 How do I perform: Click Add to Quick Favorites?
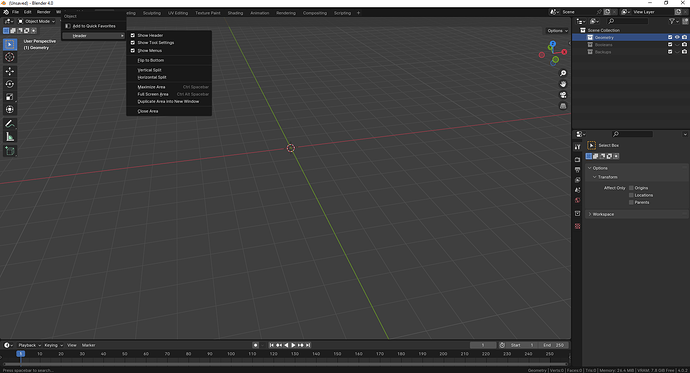94,26
